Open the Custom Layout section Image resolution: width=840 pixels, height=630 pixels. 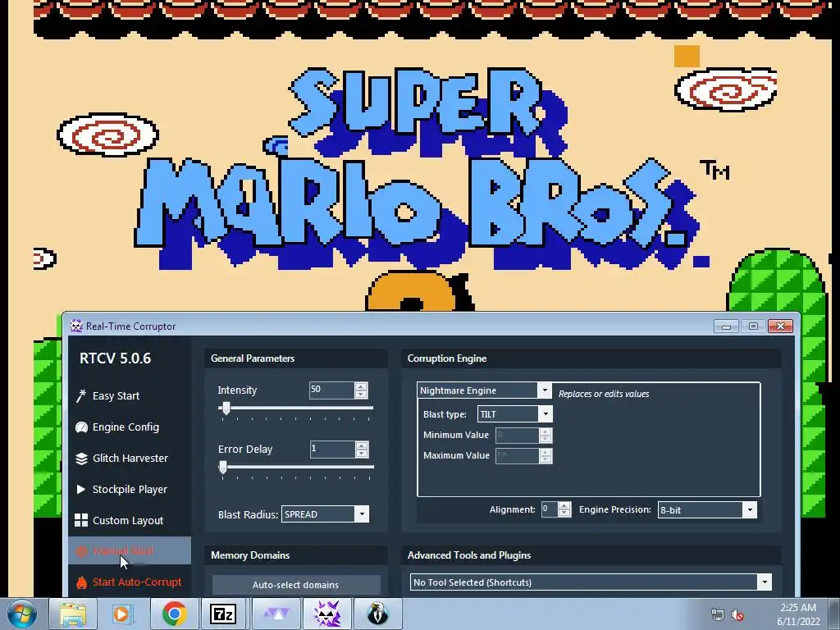tap(130, 520)
